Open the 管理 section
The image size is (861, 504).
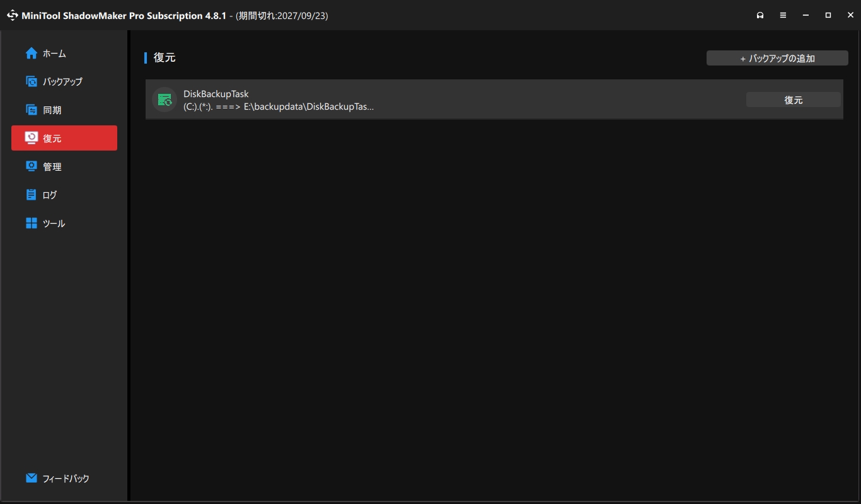[64, 166]
